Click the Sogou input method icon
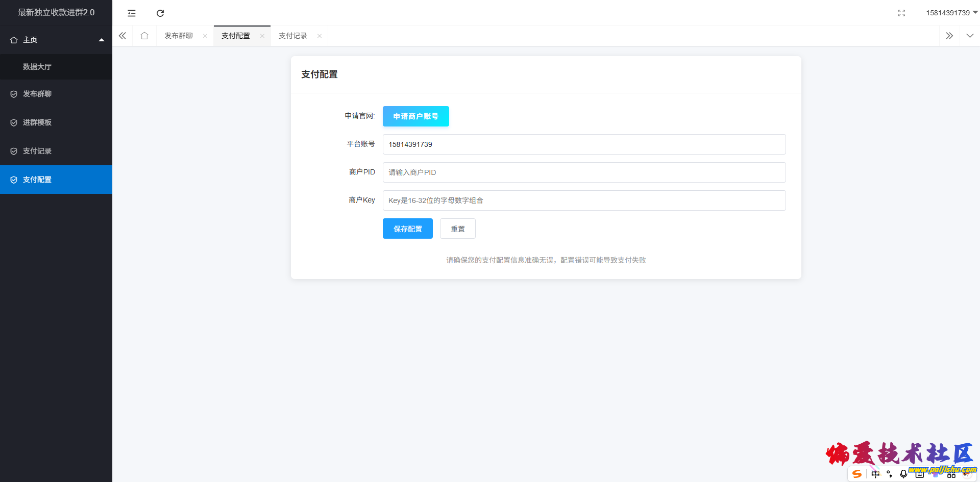The width and height of the screenshot is (980, 482). click(857, 474)
